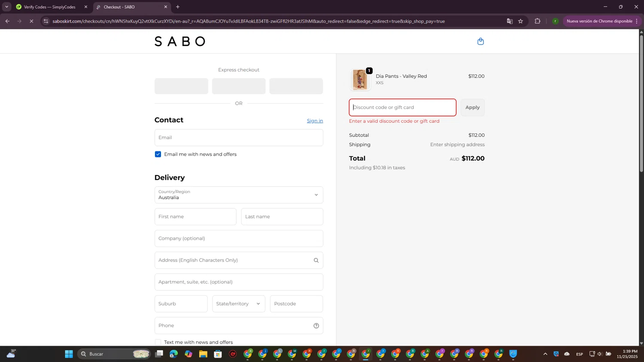Open the phone field help icon
The height and width of the screenshot is (362, 644).
click(x=316, y=326)
